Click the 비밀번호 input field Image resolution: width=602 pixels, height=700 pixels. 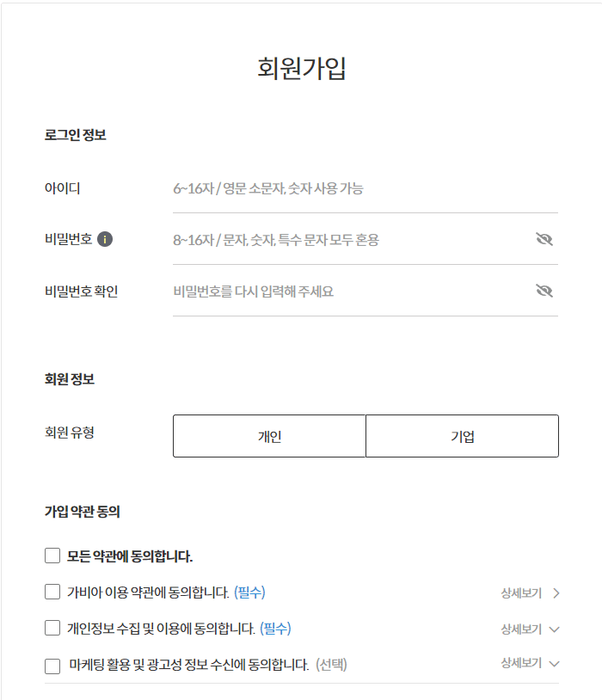coord(344,239)
